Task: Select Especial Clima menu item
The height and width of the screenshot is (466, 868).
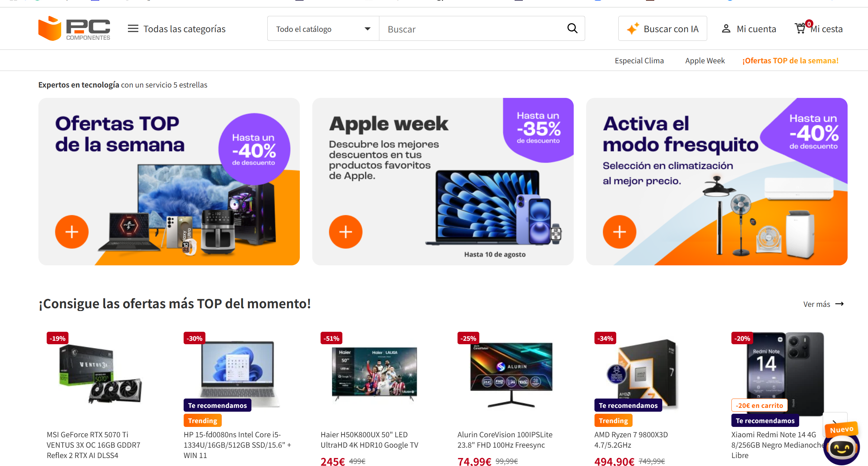Action: pyautogui.click(x=639, y=61)
